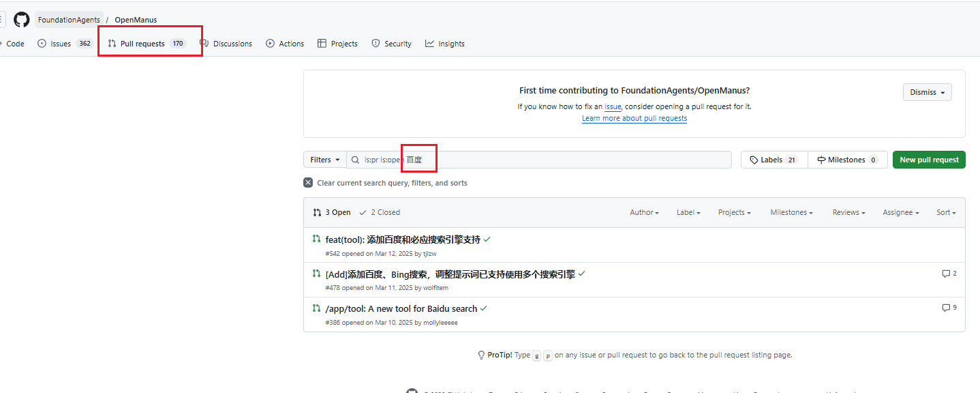Click the Issues circle icon
Viewport: 980px width, 393px height.
42,44
